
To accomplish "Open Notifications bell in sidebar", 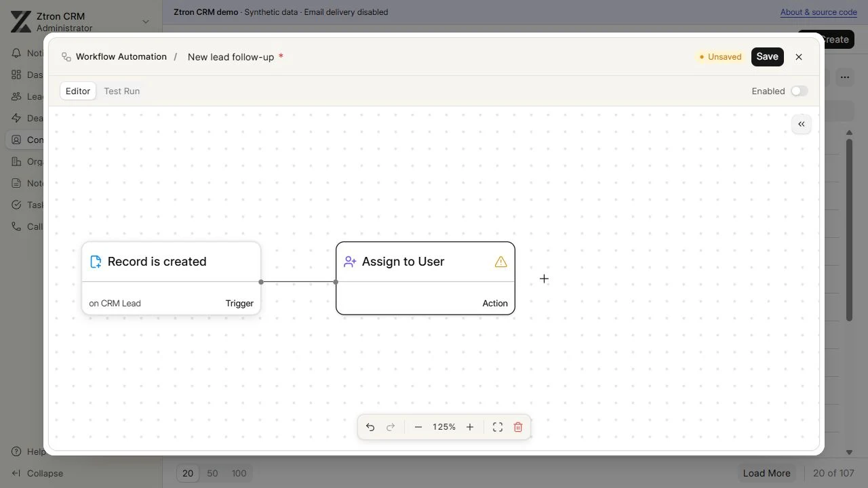I will 16,53.
